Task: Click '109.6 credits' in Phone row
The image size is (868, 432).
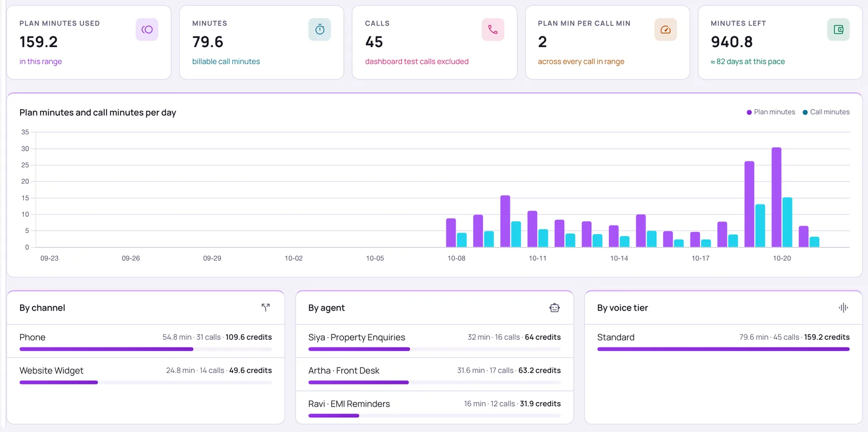Action: pos(248,337)
